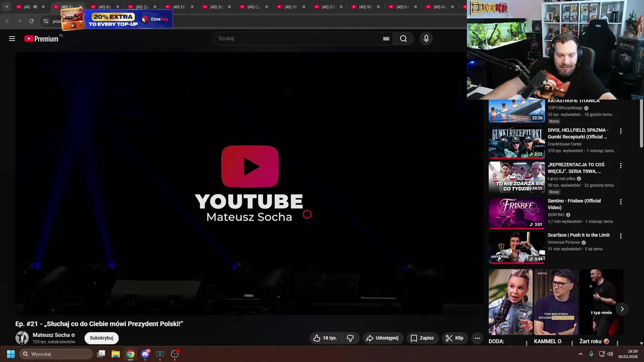Open the Mateusz Socha channel name link
644x362 pixels.
pos(51,335)
